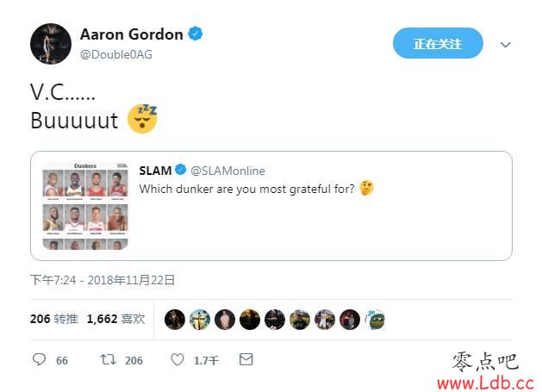Viewport: 542px width, 392px height.
Task: Click the tweet timestamp 2018年11月22日
Action: 131,280
